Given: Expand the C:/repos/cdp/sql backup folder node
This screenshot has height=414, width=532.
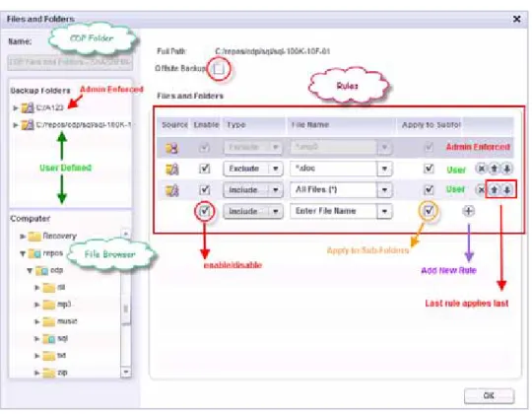Looking at the screenshot, I should 15,125.
